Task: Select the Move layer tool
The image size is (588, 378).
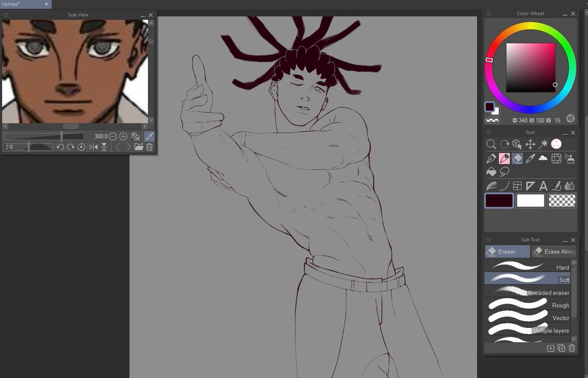Action: coord(530,144)
